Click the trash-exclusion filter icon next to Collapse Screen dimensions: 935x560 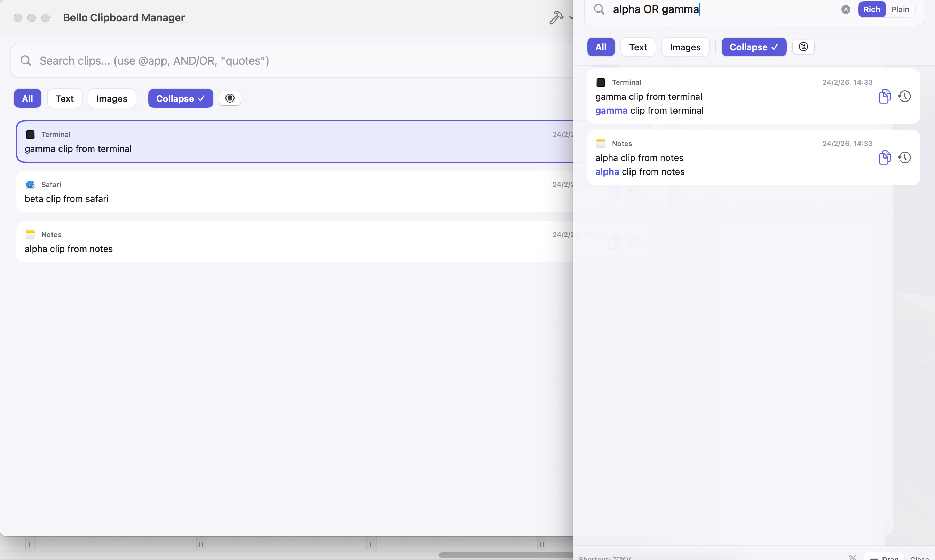[230, 98]
